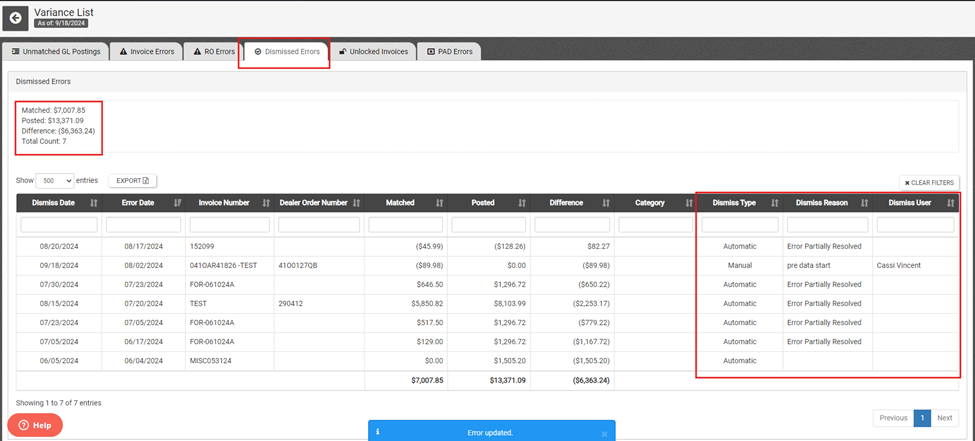Sort by Invoice Number column arrows
The width and height of the screenshot is (975, 441).
point(266,203)
